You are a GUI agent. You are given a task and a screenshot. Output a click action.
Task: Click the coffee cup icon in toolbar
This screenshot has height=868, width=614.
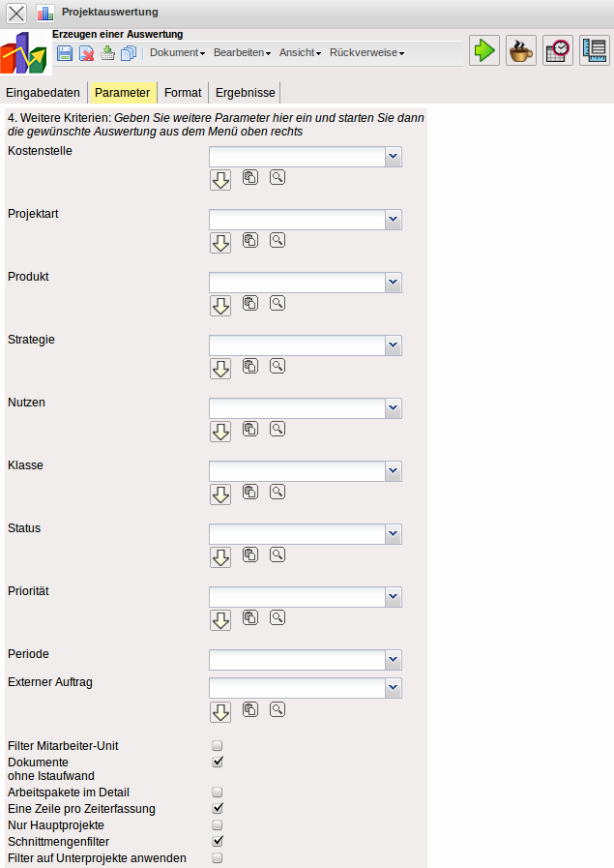521,50
